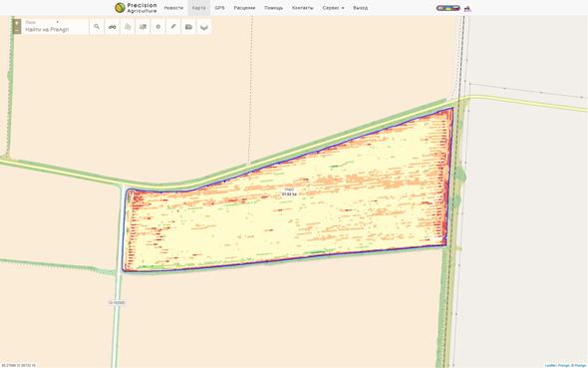588x368 pixels.
Task: Zoom in the map with plus button
Action: tap(17, 23)
